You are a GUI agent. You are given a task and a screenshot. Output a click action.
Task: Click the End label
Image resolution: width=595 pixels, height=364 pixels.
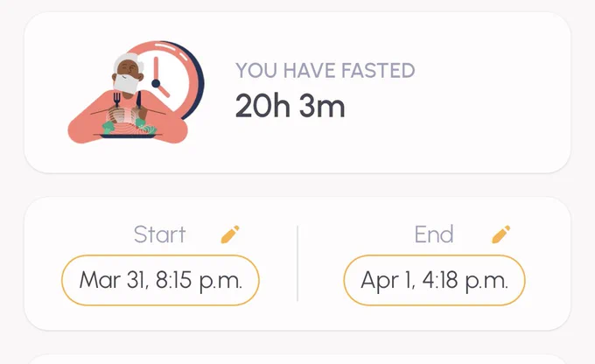pos(434,234)
